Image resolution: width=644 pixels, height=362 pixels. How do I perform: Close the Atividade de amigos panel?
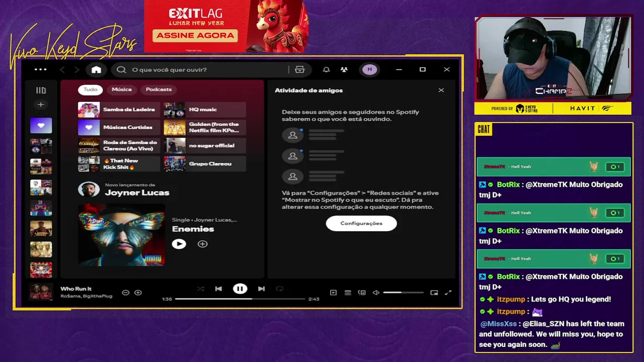[441, 90]
